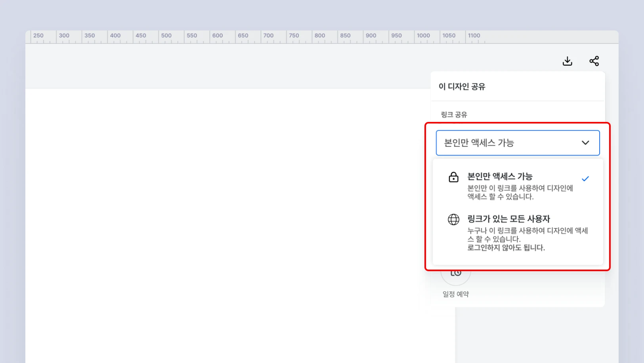Click the 일정 예약 label
Screen dimensions: 644x363
coord(456,294)
